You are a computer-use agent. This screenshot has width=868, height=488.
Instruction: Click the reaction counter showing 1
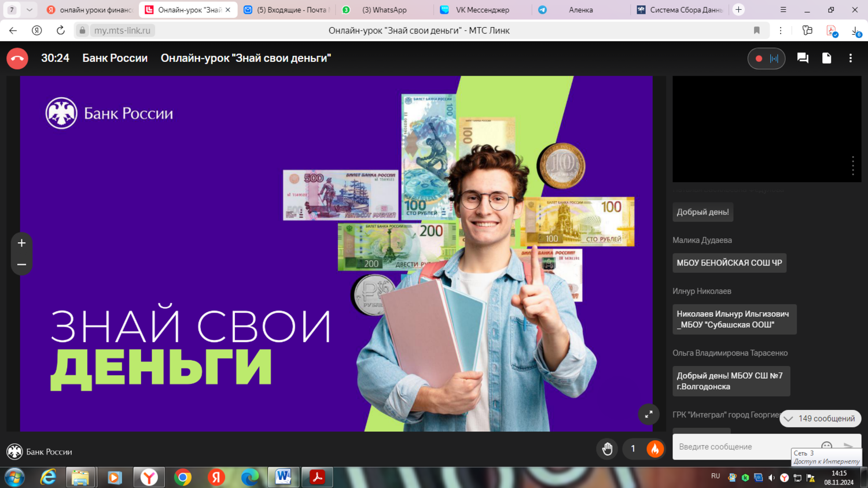point(633,449)
